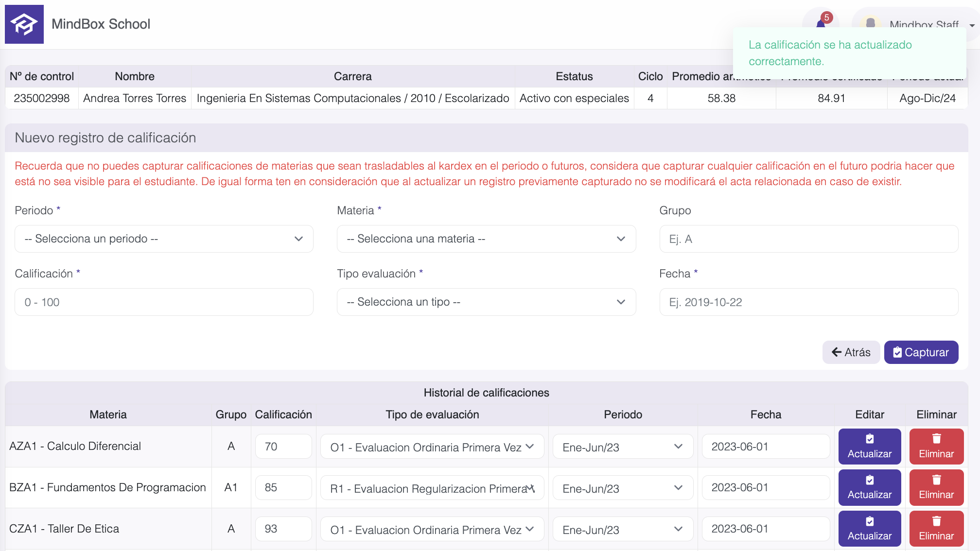This screenshot has width=980, height=551.
Task: Open the Tipo evaluación dropdown
Action: coord(486,302)
